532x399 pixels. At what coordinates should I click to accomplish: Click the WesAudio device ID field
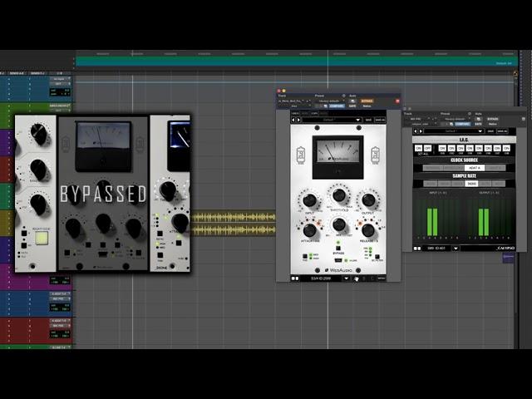coord(321,278)
